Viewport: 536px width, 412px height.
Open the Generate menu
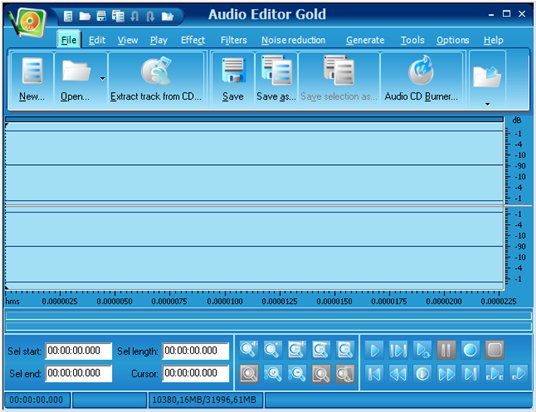(x=365, y=40)
